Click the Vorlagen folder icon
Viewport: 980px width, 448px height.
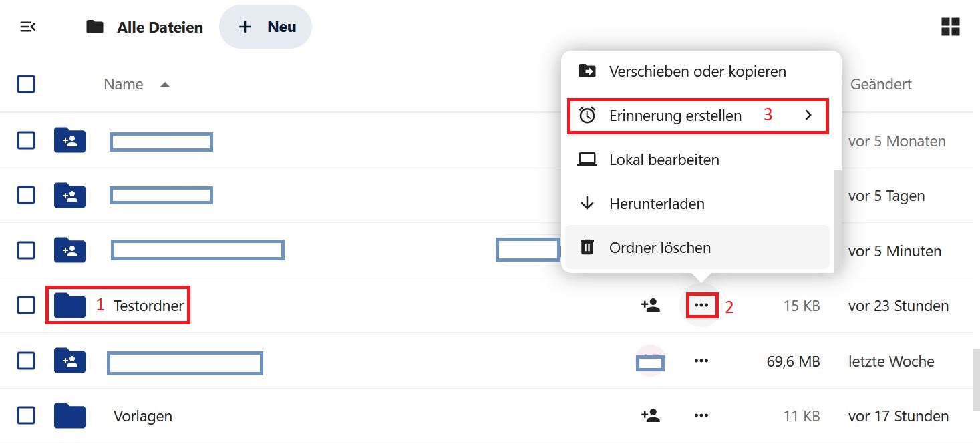coord(69,415)
